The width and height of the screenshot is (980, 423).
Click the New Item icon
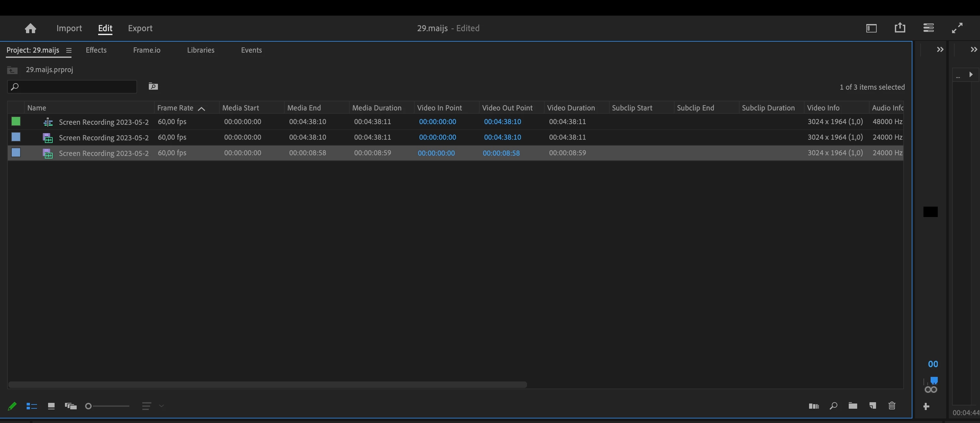click(872, 406)
